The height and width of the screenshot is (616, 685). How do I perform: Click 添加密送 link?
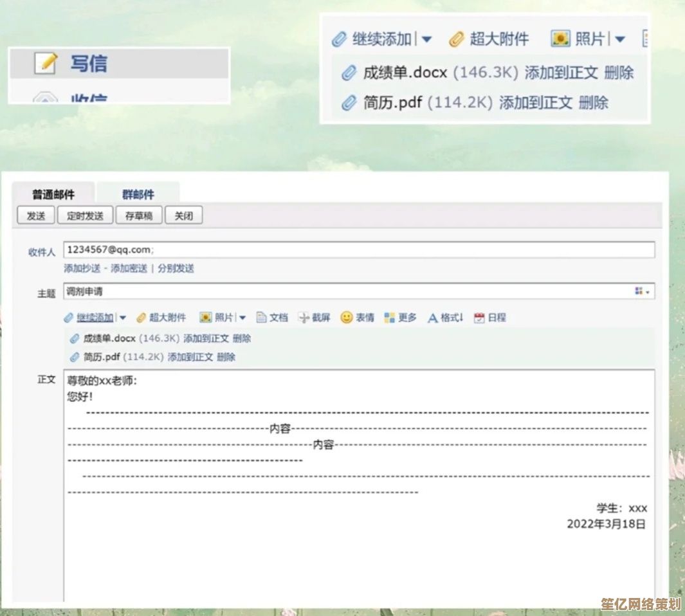[129, 268]
